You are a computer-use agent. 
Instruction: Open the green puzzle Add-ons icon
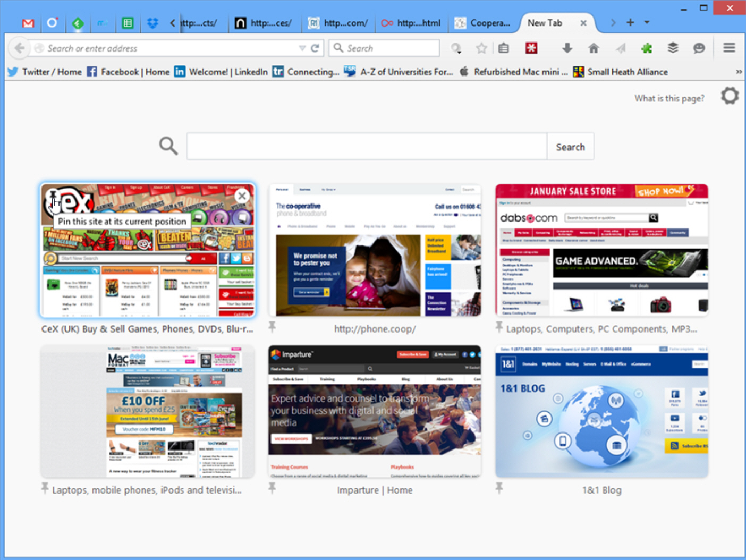[647, 48]
